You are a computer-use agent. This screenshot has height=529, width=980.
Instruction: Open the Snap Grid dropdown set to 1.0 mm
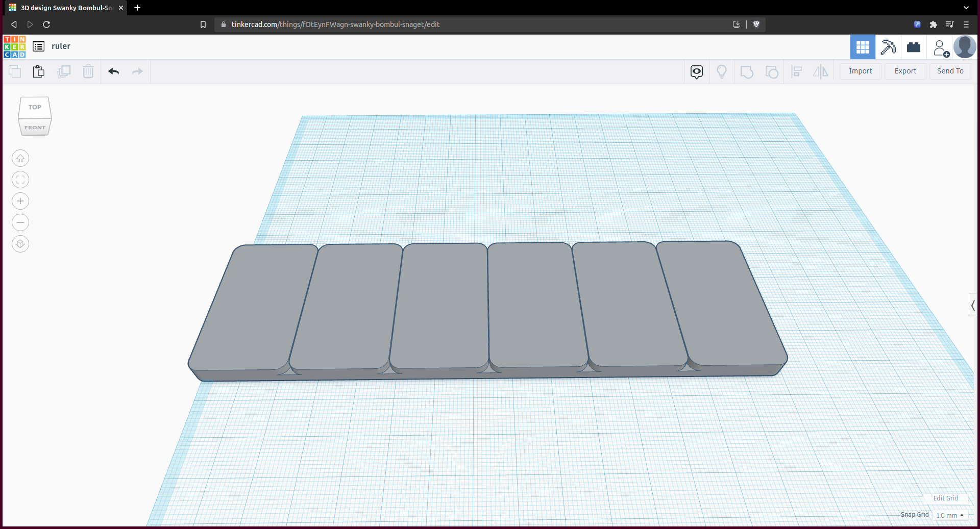coord(948,515)
